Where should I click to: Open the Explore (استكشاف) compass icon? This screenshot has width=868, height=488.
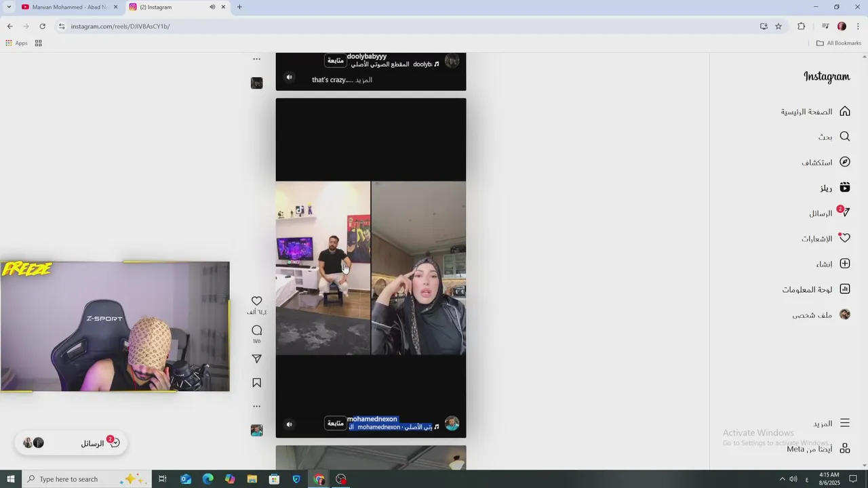pyautogui.click(x=845, y=162)
